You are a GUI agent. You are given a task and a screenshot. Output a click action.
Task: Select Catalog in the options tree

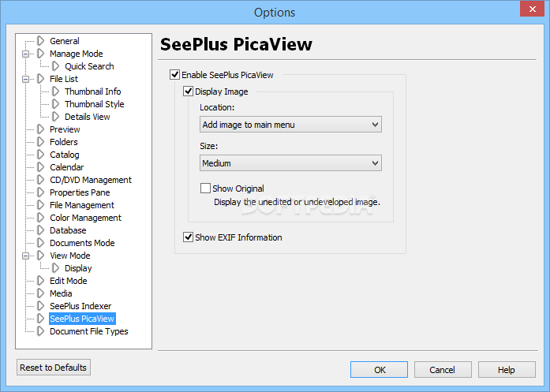coord(65,155)
